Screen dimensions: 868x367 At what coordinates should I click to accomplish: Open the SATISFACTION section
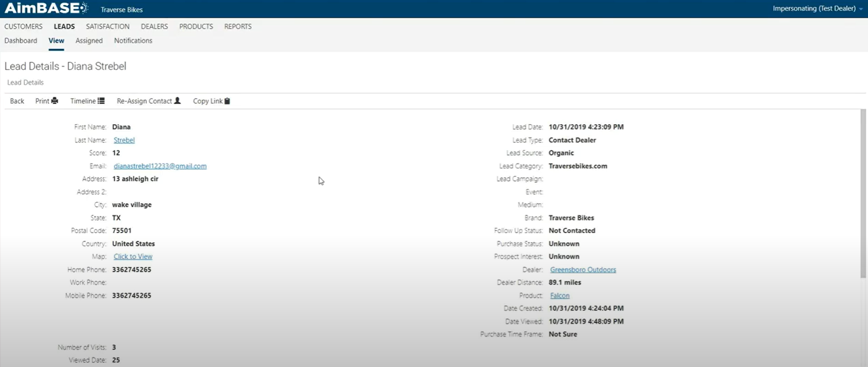pos(108,26)
